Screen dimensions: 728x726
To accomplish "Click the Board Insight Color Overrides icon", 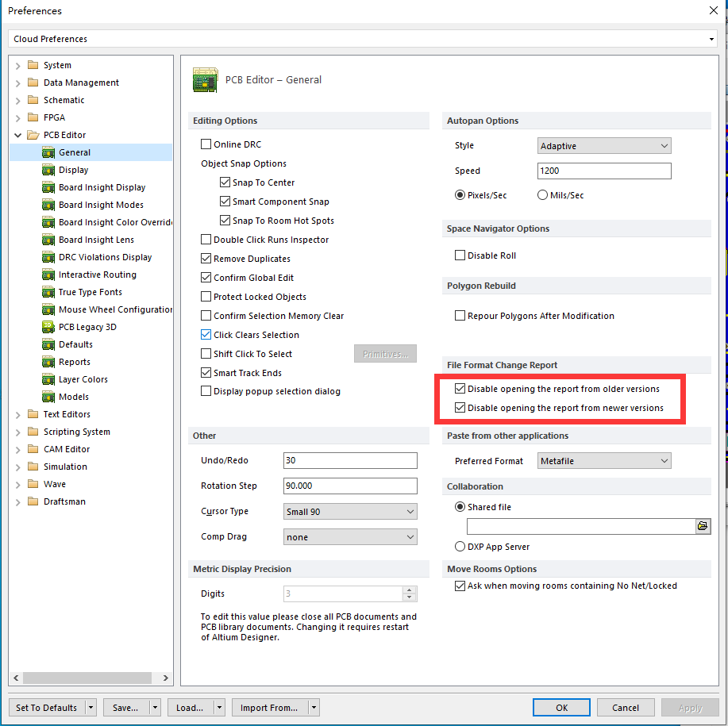I will (48, 223).
